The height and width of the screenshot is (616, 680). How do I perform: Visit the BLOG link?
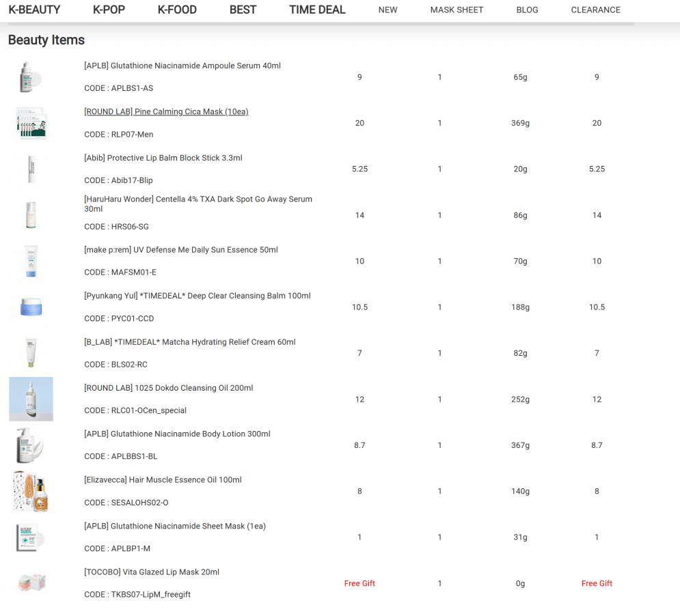(527, 10)
